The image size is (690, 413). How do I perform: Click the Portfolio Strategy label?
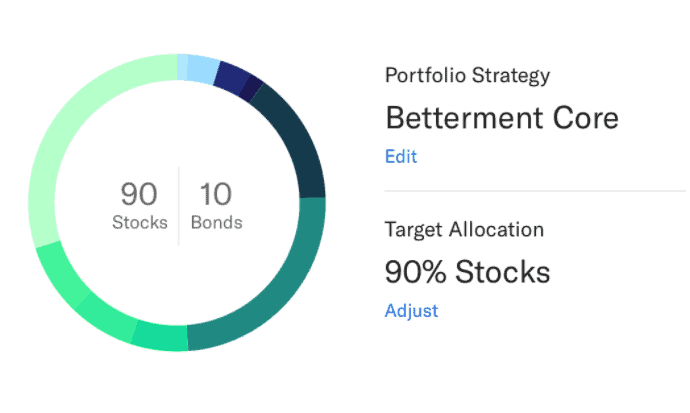point(467,76)
